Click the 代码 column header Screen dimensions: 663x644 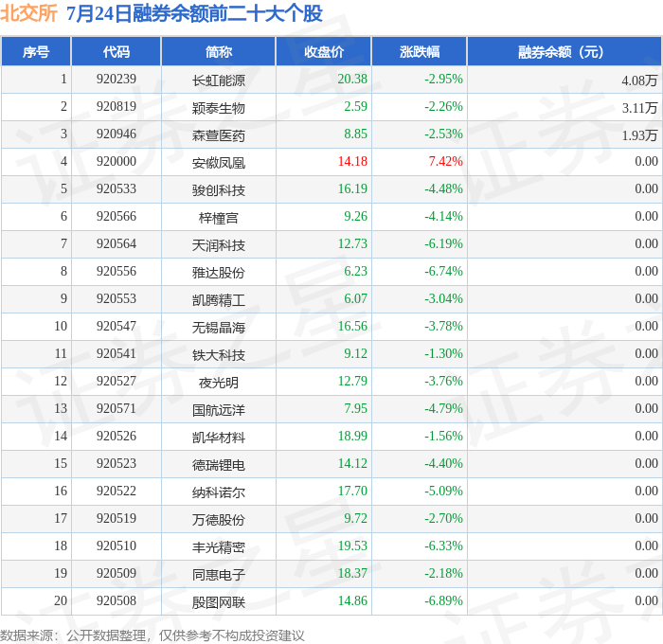pos(116,51)
